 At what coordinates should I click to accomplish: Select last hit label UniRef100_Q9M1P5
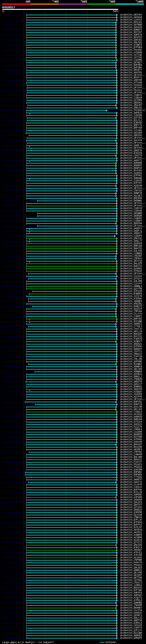coord(131,638)
